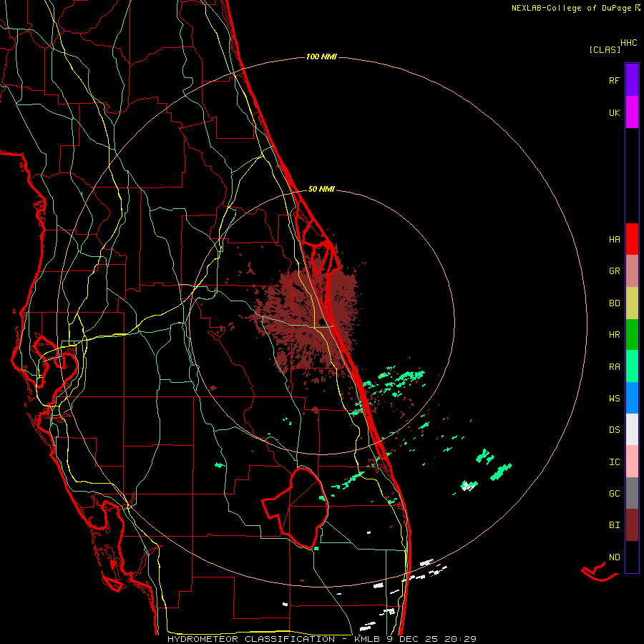644x644 pixels.
Task: Click the HR legend label
Action: point(614,335)
